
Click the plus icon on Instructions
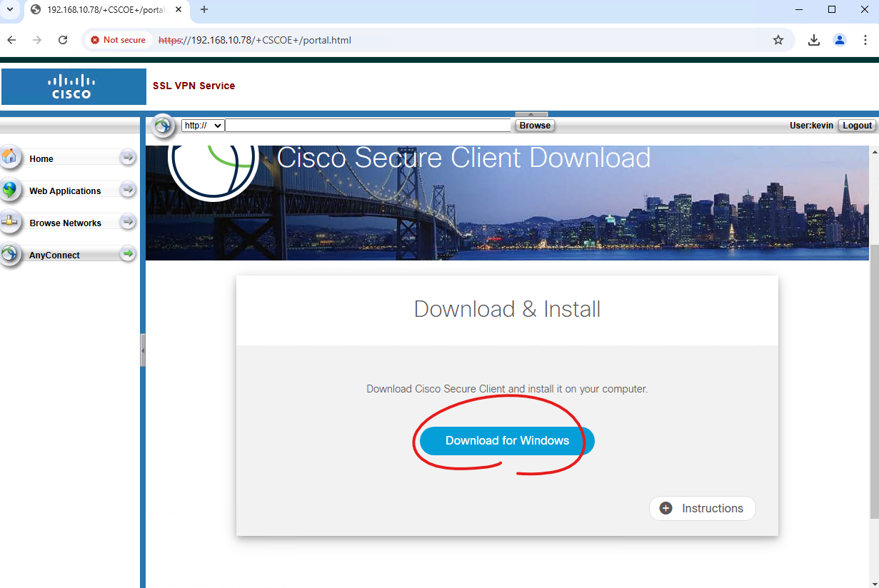click(665, 508)
